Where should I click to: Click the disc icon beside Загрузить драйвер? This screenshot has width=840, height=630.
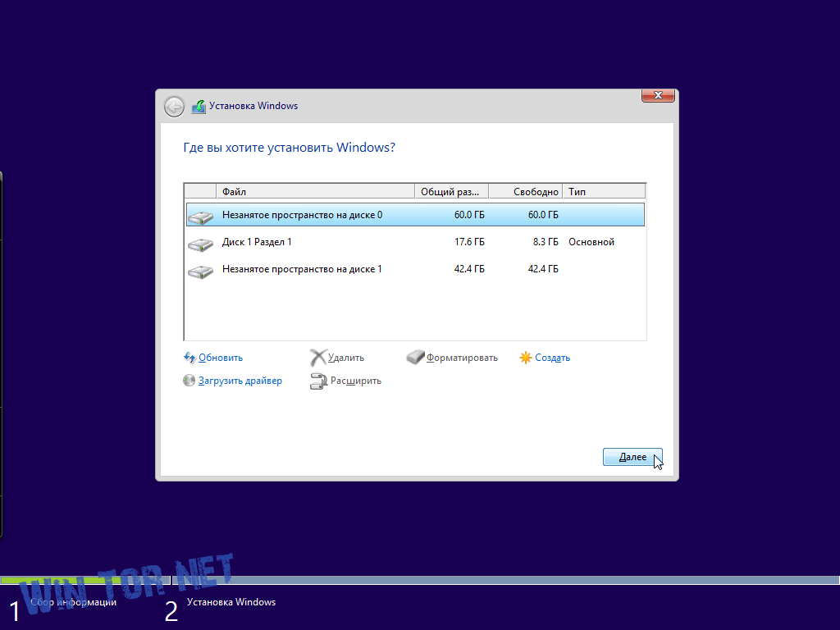coord(189,381)
